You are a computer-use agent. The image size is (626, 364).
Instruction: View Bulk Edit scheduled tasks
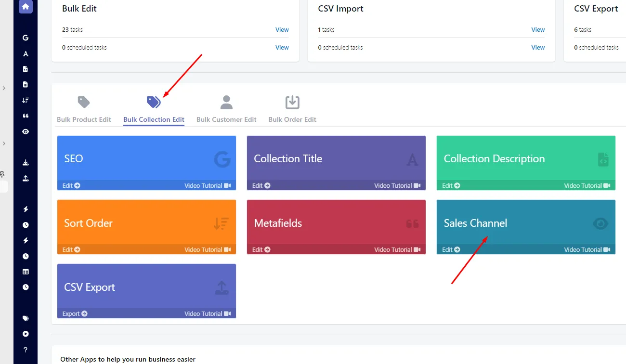(282, 48)
